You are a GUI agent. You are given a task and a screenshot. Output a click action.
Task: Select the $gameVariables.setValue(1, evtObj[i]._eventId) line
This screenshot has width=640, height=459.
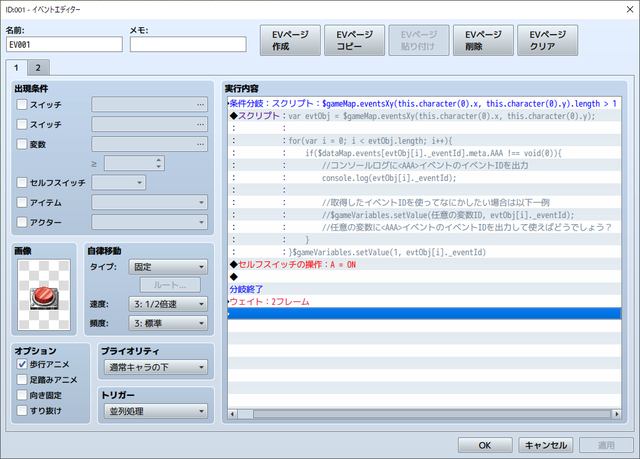pos(424,252)
